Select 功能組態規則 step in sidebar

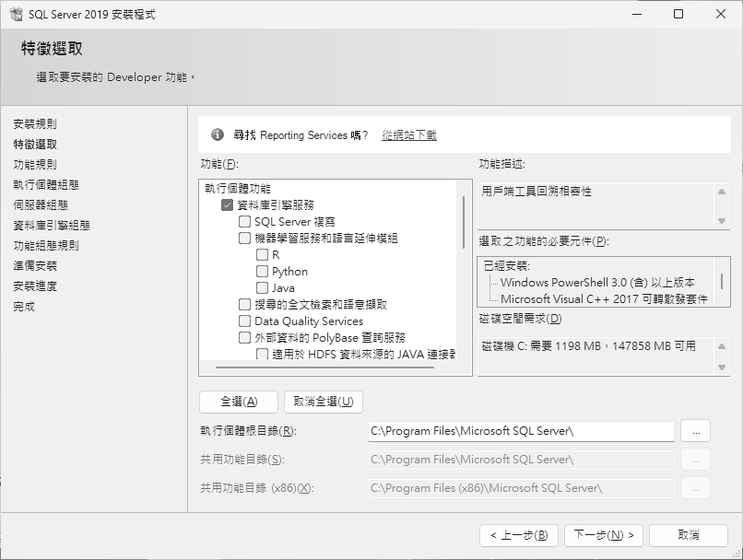[46, 246]
